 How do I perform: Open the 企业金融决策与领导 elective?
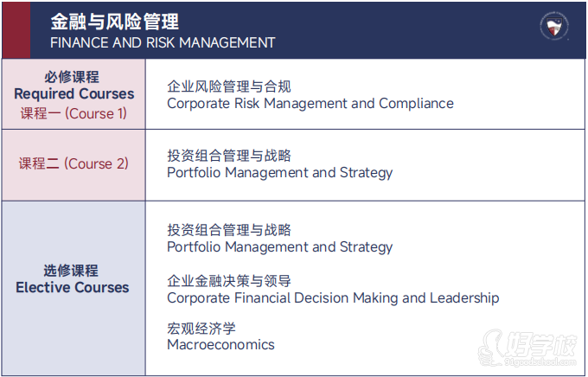coord(229,281)
